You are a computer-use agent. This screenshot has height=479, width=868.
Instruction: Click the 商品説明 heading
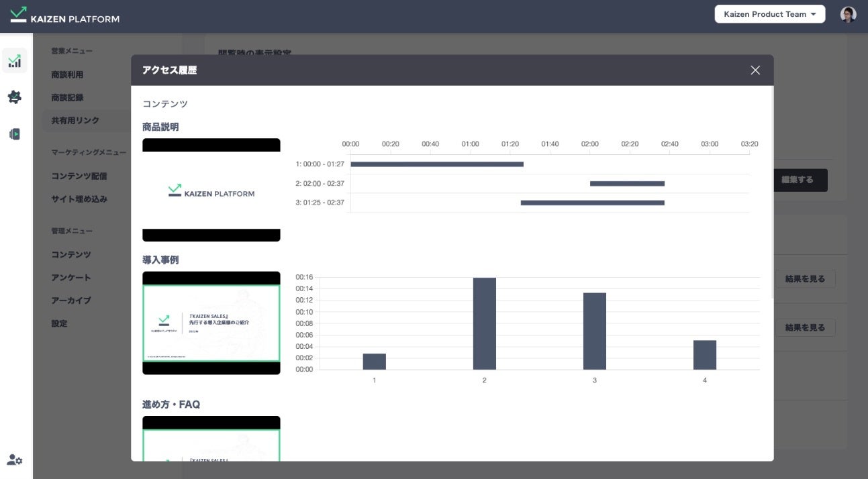click(x=160, y=127)
